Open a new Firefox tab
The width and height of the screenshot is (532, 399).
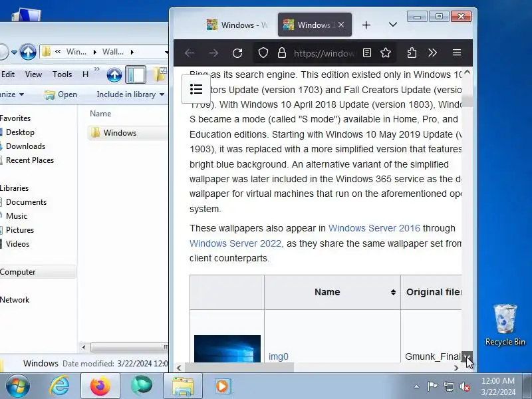coord(366,25)
